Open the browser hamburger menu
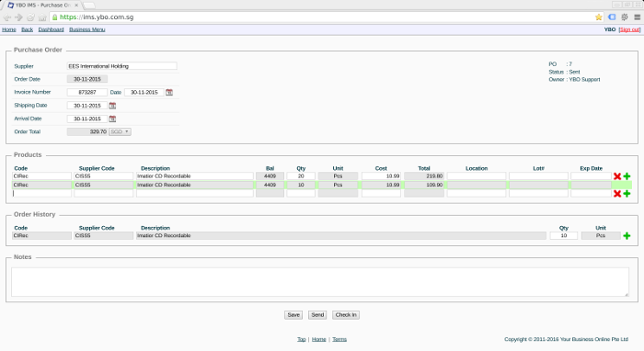The width and height of the screenshot is (644, 351). pos(638,17)
